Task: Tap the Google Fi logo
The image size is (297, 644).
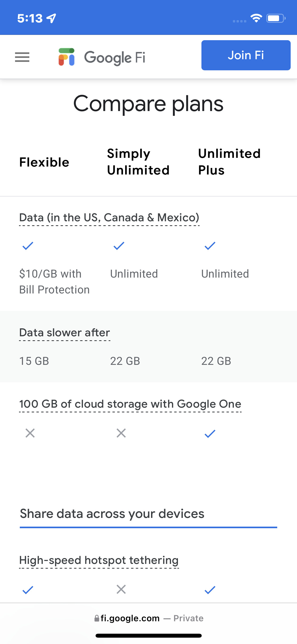Action: 102,57
